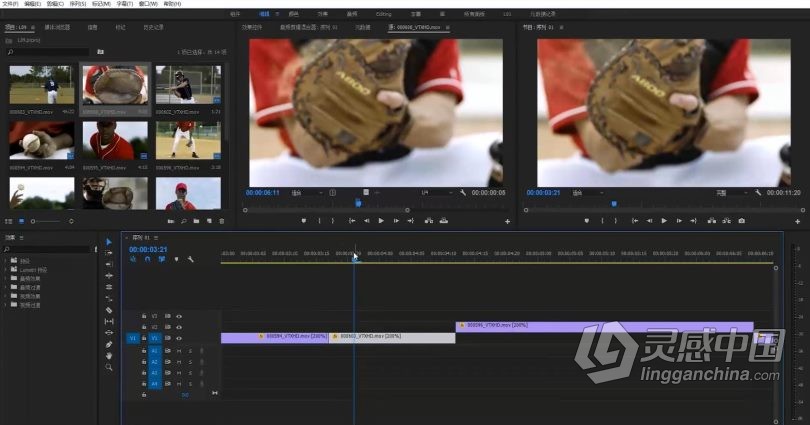
Task: Open File menu (文件)
Action: coord(10,4)
